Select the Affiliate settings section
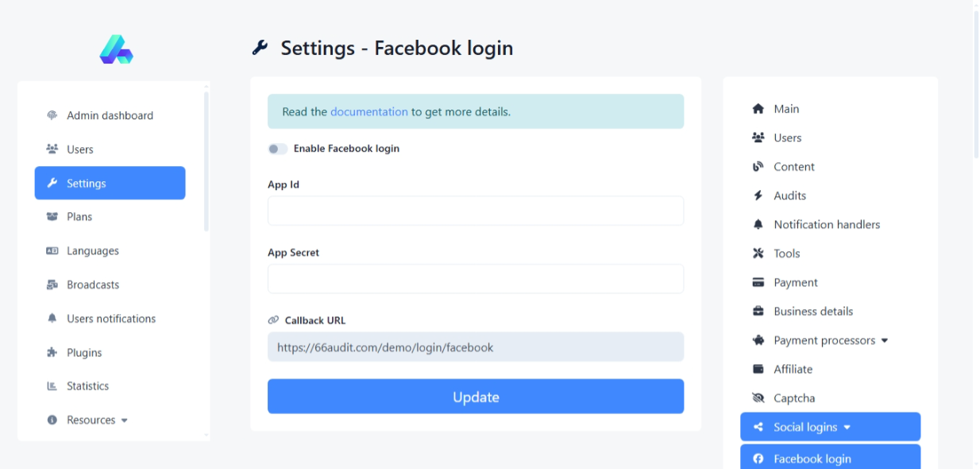 793,370
